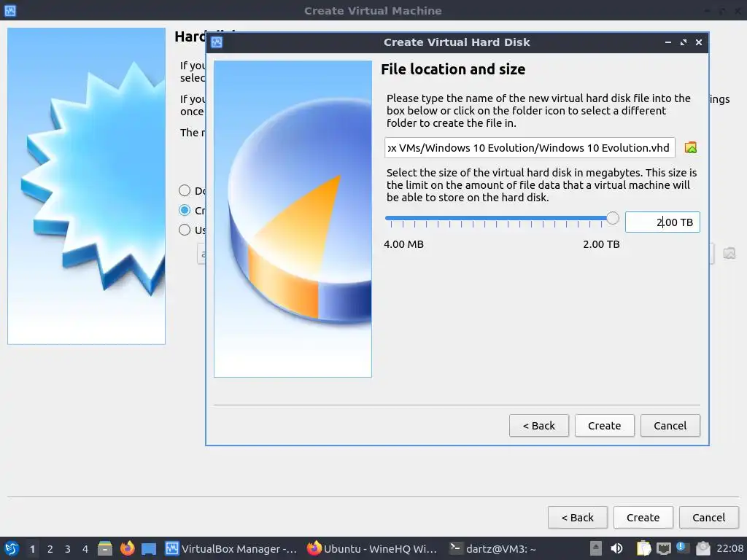Click the 'File location and size' heading
747x560 pixels.
[453, 69]
